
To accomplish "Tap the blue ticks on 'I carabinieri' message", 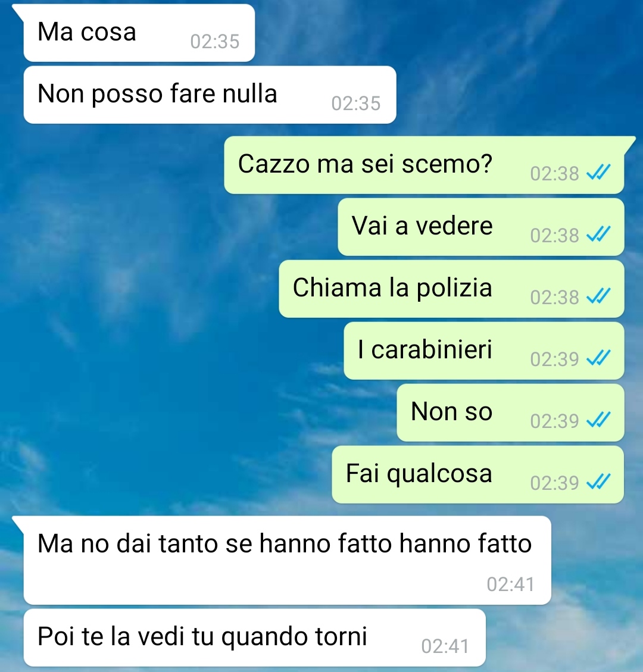I will click(x=598, y=358).
